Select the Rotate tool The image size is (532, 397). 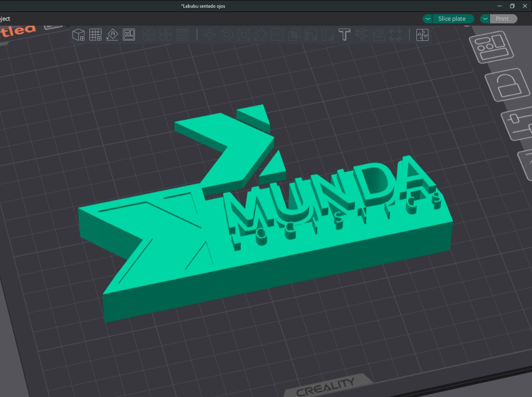pyautogui.click(x=227, y=34)
